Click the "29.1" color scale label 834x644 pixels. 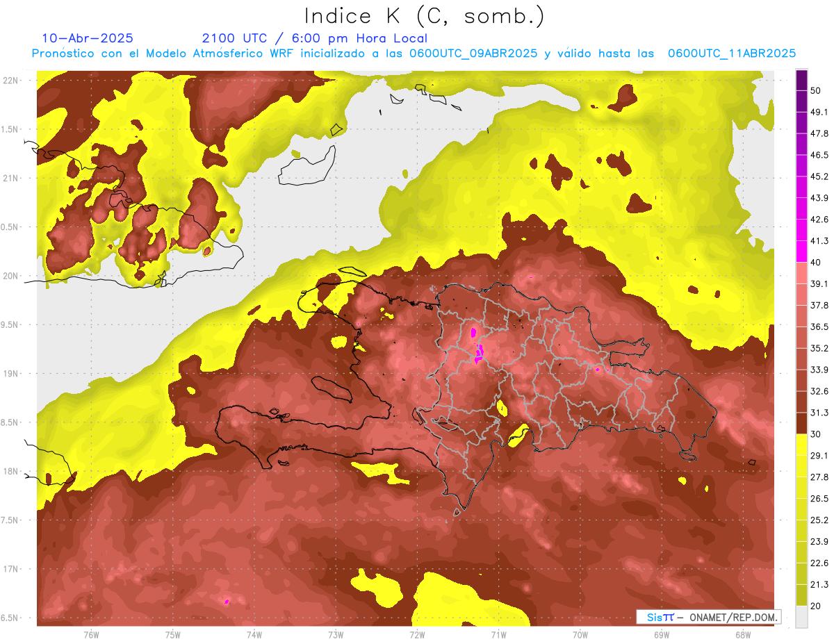(x=819, y=455)
